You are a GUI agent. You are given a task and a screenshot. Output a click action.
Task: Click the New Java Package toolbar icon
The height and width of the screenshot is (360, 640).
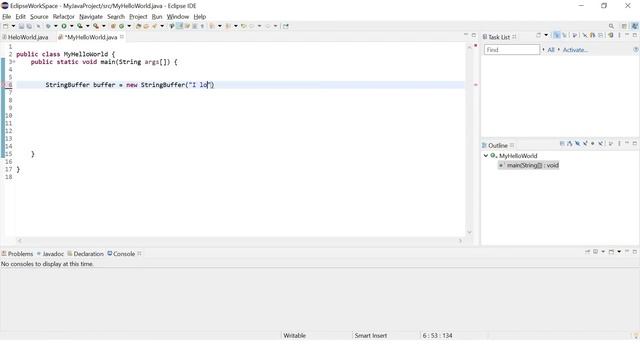113,26
